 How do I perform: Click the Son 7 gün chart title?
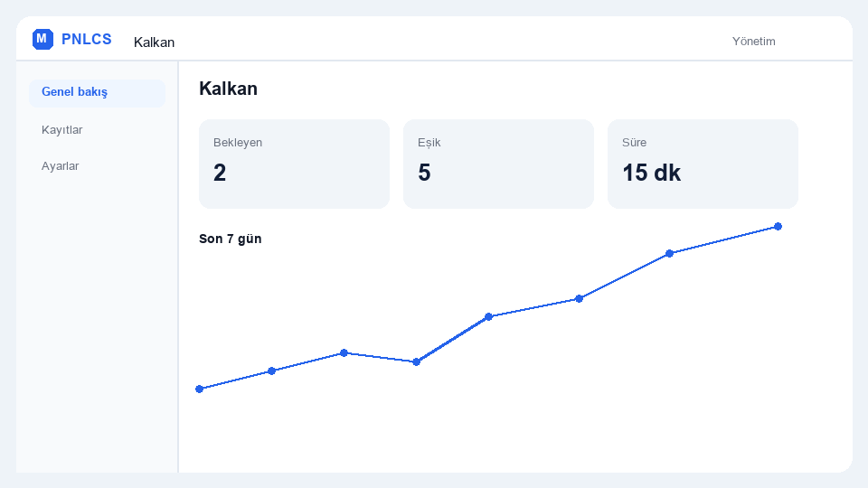coord(231,239)
